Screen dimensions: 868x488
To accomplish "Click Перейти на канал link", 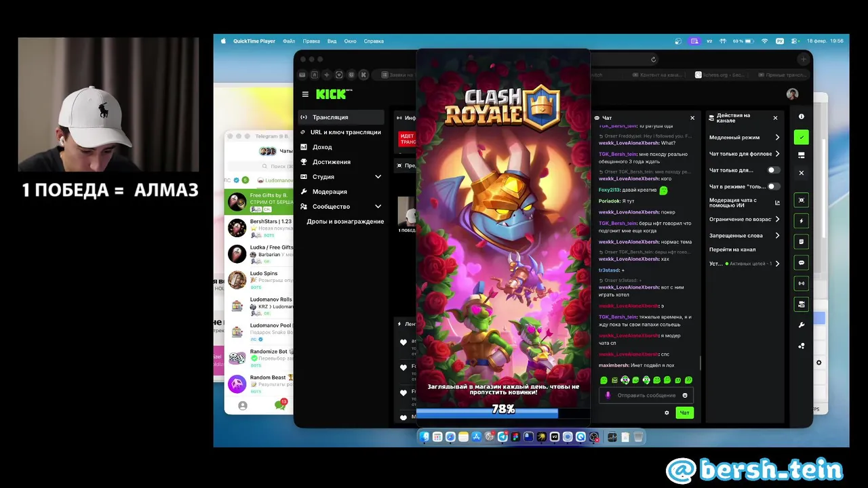I will click(x=732, y=249).
